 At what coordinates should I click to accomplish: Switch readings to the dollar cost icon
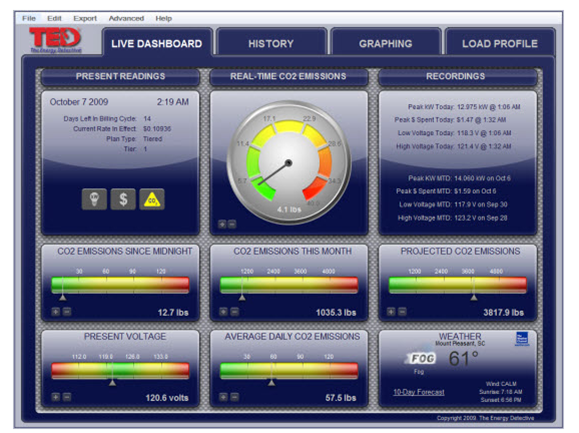point(123,199)
